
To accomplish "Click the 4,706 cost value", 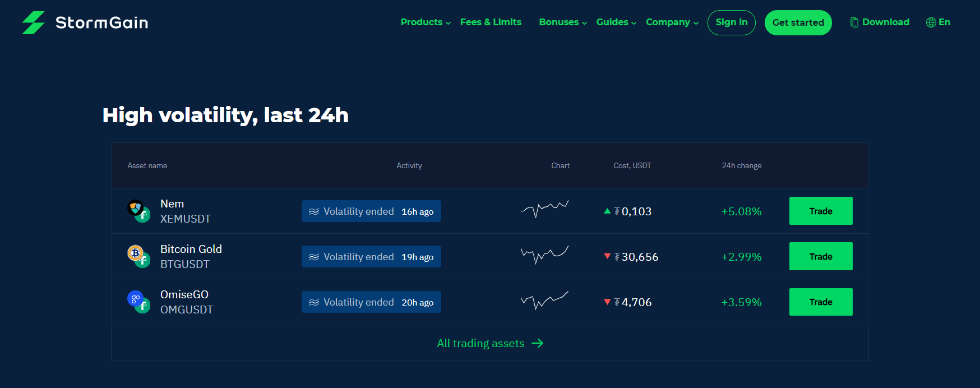I will click(x=637, y=302).
